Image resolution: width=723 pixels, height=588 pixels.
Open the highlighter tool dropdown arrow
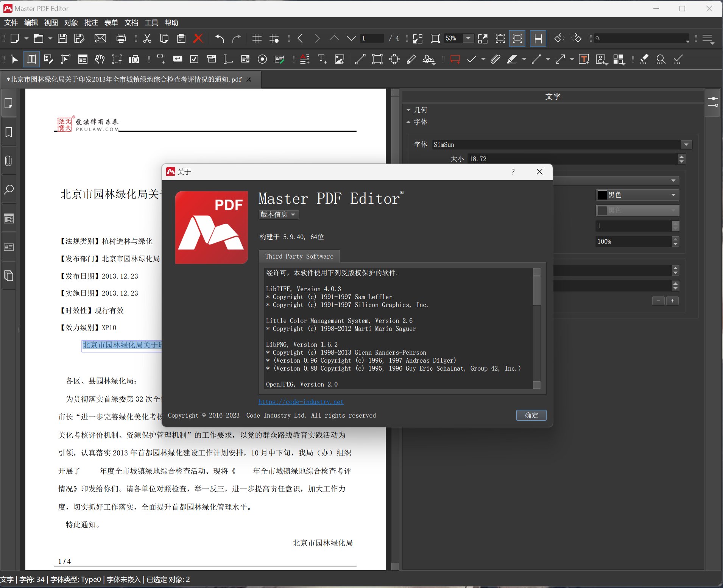[x=524, y=59]
